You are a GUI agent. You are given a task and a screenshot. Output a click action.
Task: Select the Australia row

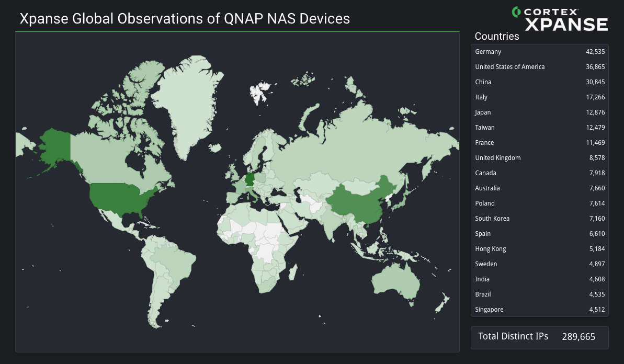540,188
